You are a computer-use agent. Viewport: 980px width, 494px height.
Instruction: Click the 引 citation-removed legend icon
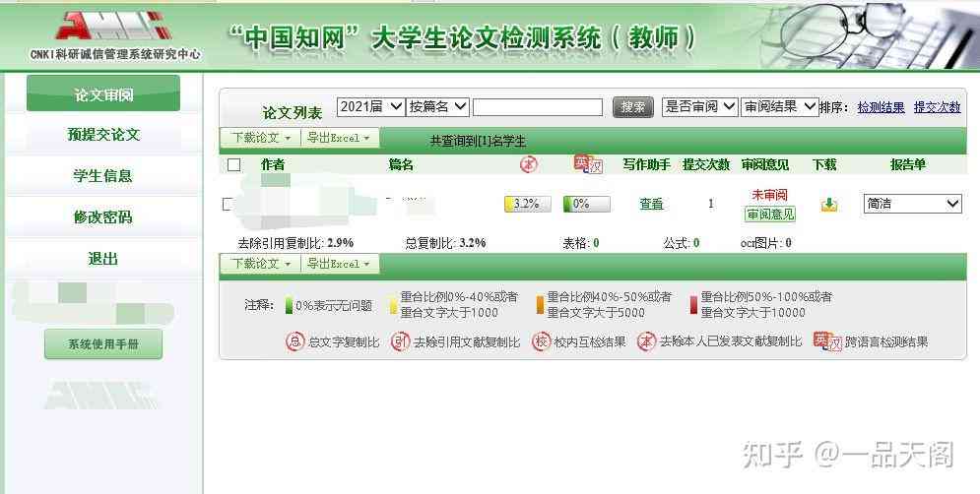(x=399, y=341)
